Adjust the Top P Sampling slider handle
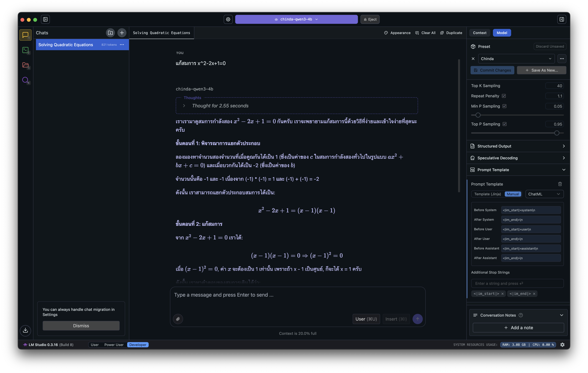This screenshot has height=373, width=588. [x=557, y=133]
